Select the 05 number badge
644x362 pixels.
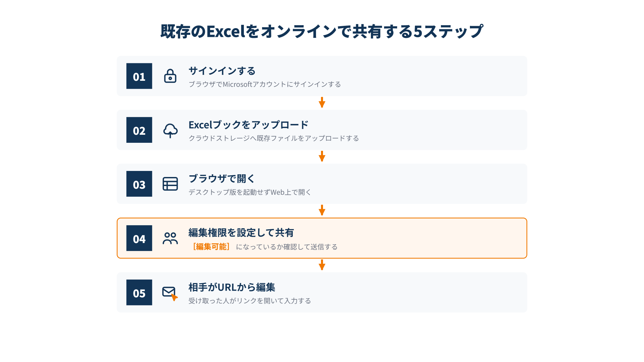click(139, 293)
